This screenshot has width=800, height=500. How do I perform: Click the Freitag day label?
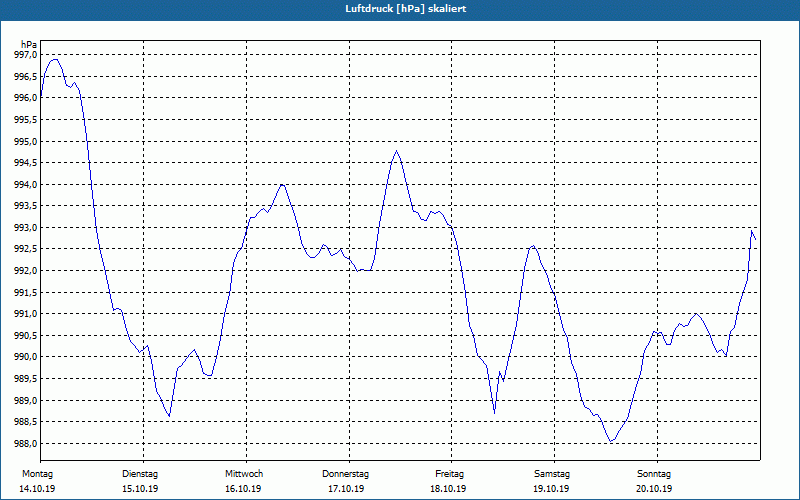[449, 474]
